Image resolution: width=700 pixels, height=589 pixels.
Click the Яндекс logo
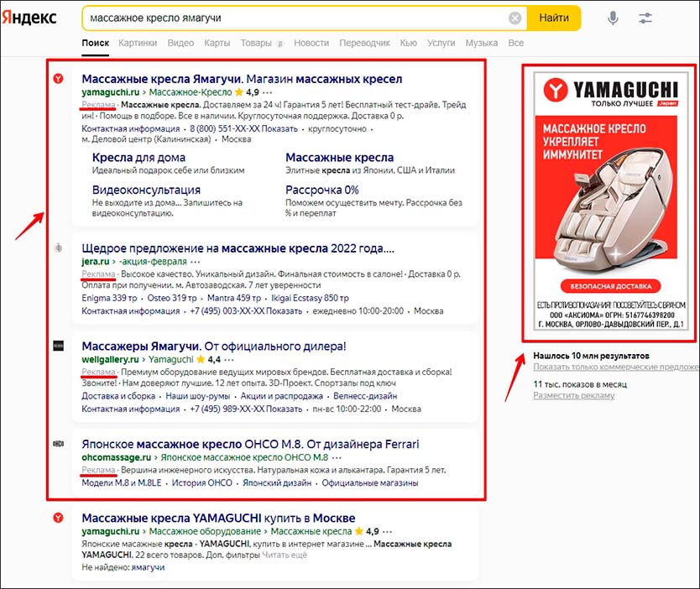pos(29,18)
